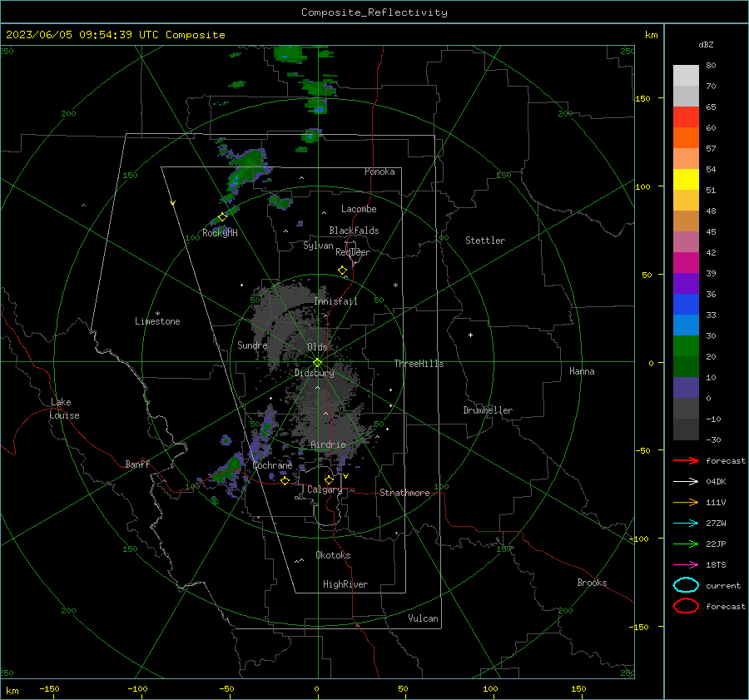The width and height of the screenshot is (749, 700).
Task: Click the radar center diamond marker at Olds
Action: pos(318,362)
